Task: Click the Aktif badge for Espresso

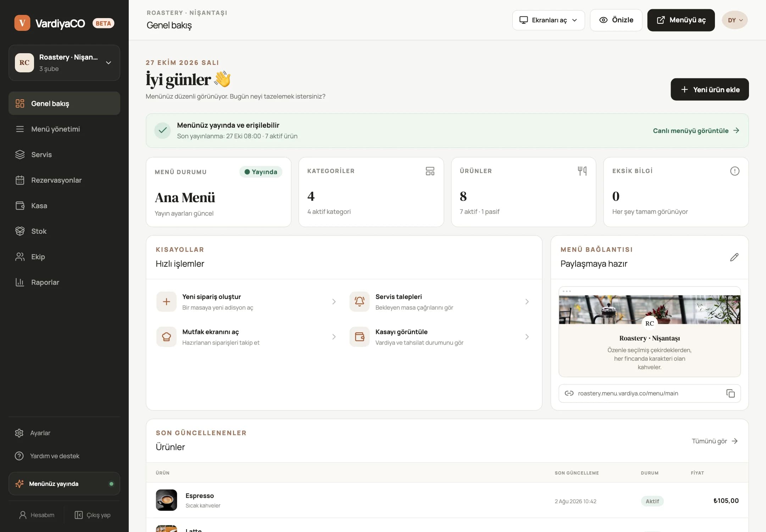Action: (x=652, y=501)
